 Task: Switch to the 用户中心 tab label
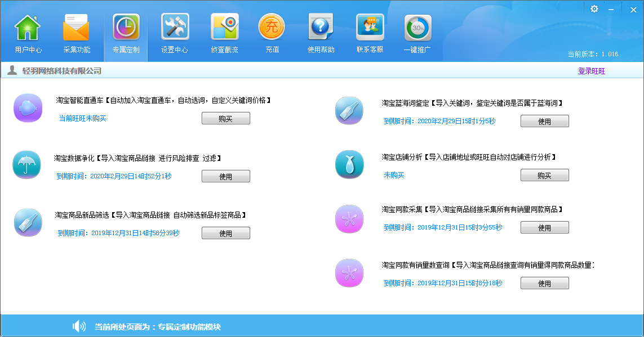[28, 50]
